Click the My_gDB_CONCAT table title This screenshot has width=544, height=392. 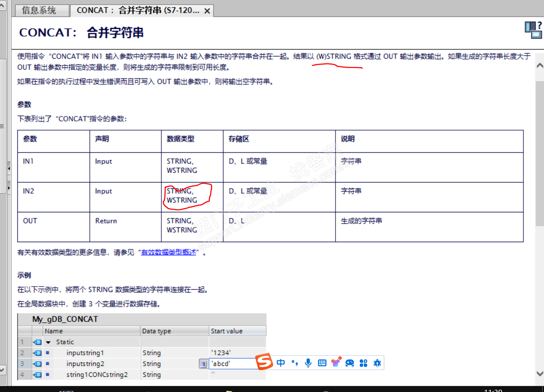click(x=65, y=319)
